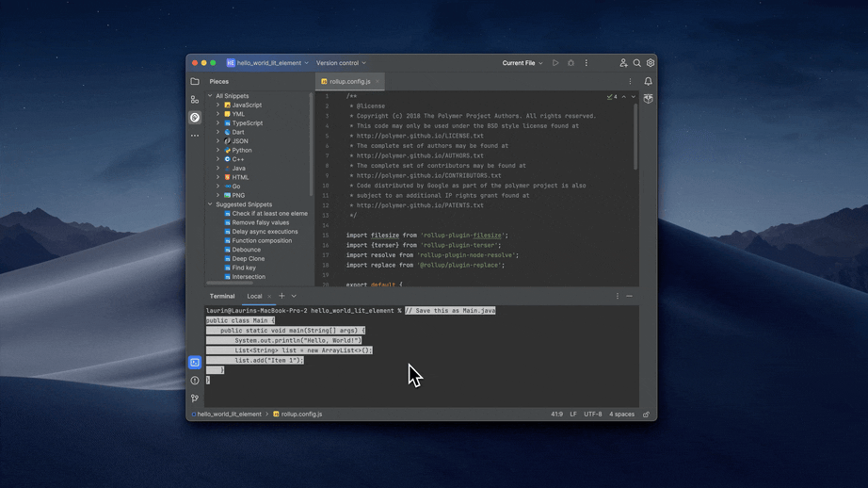This screenshot has height=488, width=868.
Task: Select 'Delay async executions' snippet
Action: click(x=261, y=232)
